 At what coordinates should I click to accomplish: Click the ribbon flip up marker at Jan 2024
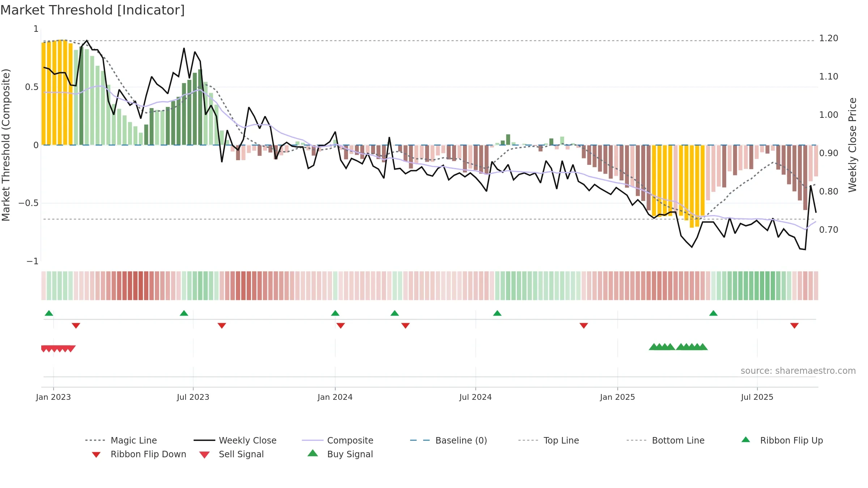(x=335, y=313)
